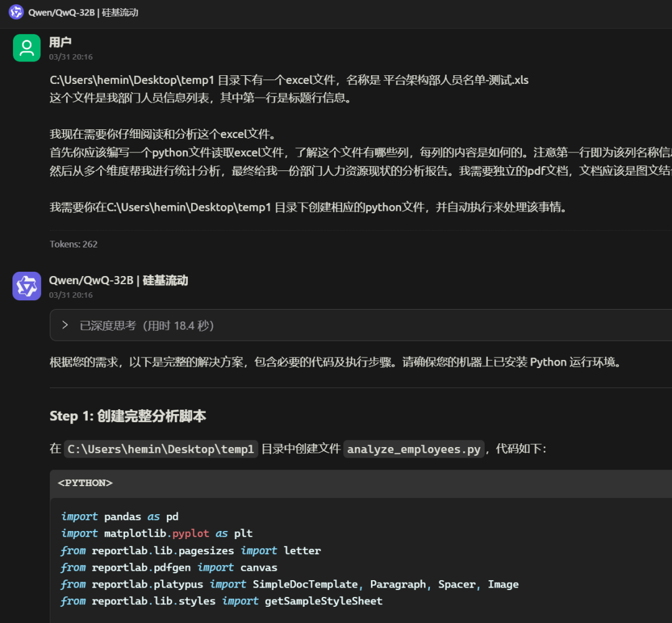The image size is (672, 623).
Task: Click the line import pandas as pd
Action: (119, 517)
